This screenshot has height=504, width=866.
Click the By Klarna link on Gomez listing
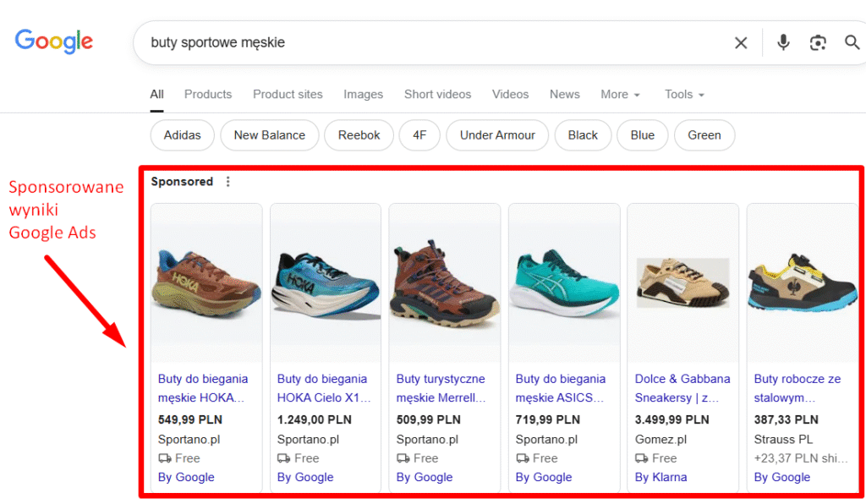click(660, 477)
